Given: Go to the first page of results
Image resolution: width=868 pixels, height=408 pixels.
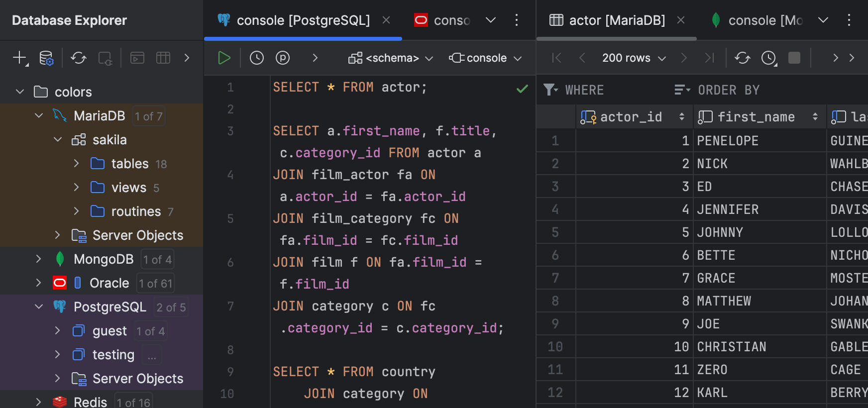Looking at the screenshot, I should click(556, 58).
